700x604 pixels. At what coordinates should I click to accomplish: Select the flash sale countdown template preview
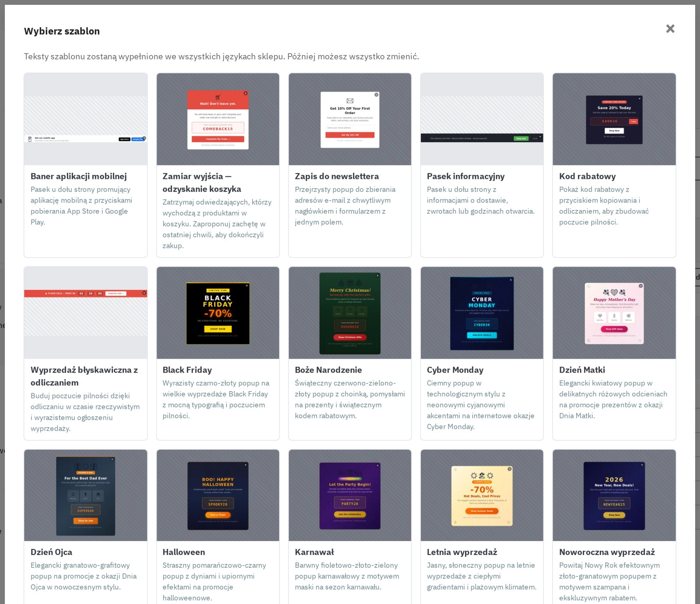point(86,313)
